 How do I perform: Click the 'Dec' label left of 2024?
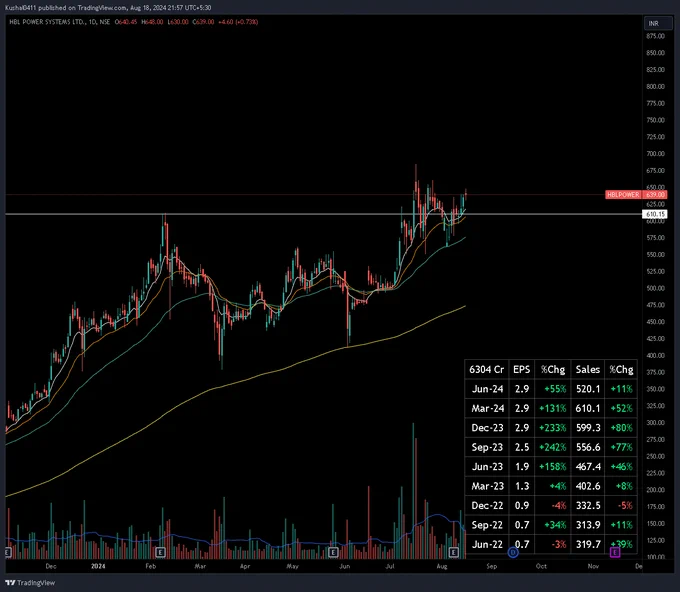pos(51,566)
